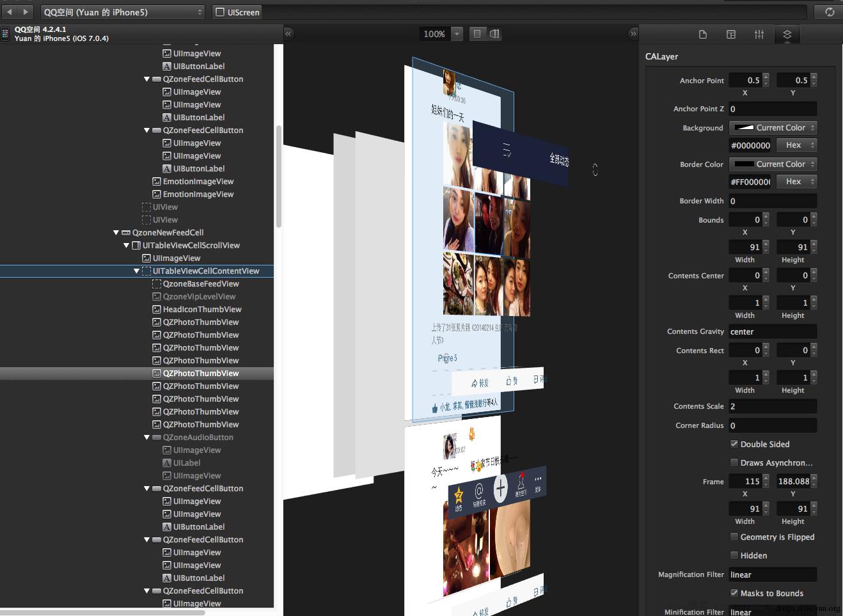
Task: Open the sliders inspector tab icon
Action: [759, 35]
